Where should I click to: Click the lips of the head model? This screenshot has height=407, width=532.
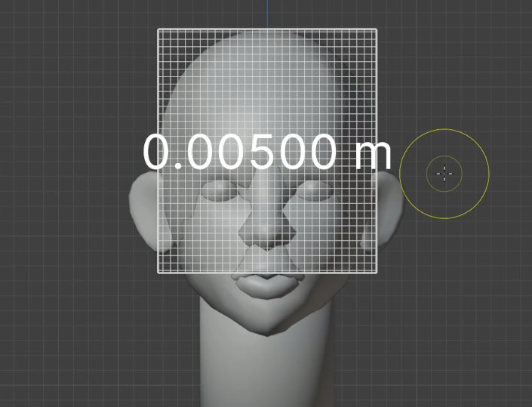(267, 285)
